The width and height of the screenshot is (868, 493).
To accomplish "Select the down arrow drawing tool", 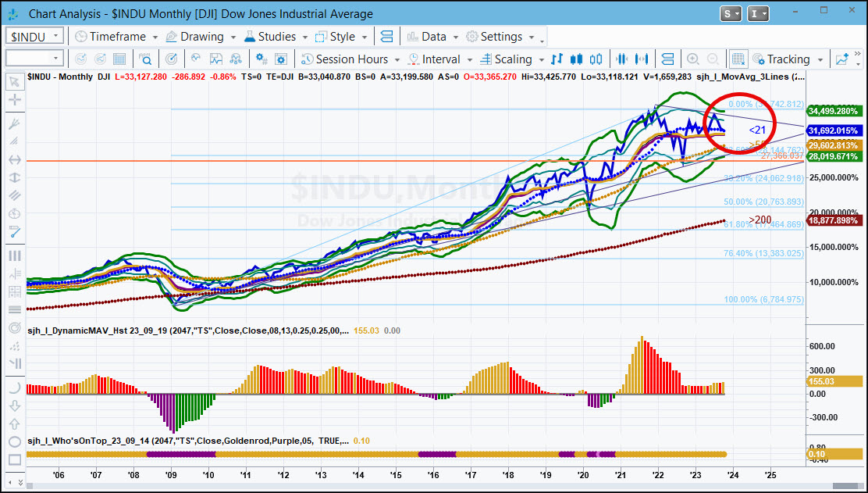I will (14, 405).
